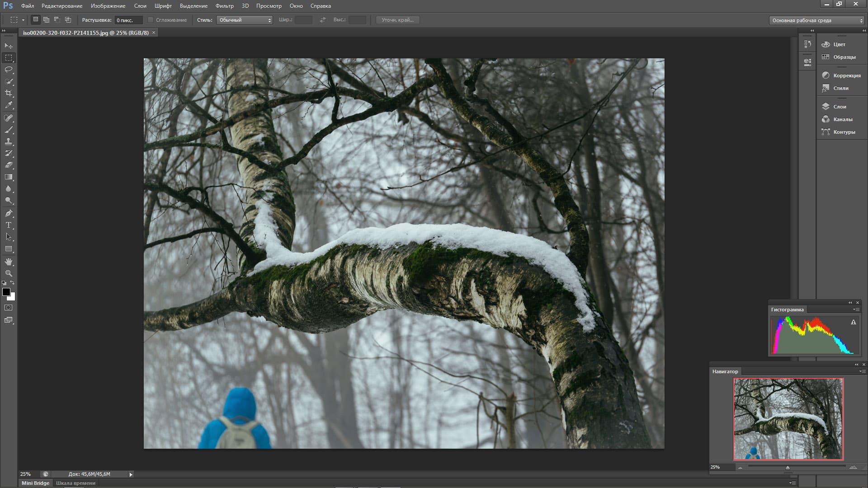Select the Horizontal Type tool

coord(9,225)
